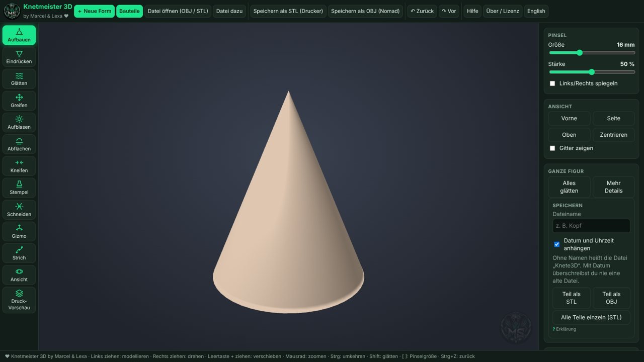Viewport: 644px width, 362px height.
Task: Enable Links/Rechts spiegeln checkbox
Action: [x=552, y=83]
